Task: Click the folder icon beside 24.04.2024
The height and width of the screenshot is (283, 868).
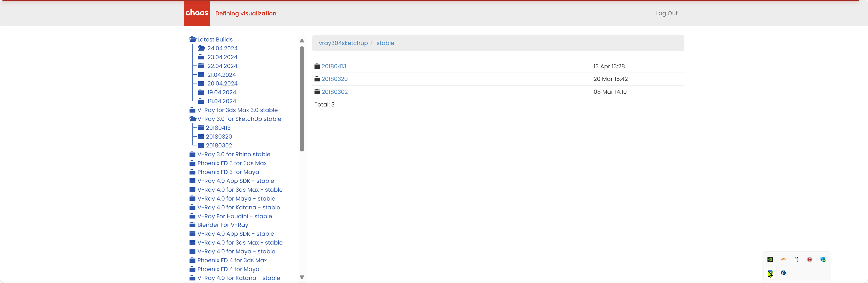Action: [202, 48]
